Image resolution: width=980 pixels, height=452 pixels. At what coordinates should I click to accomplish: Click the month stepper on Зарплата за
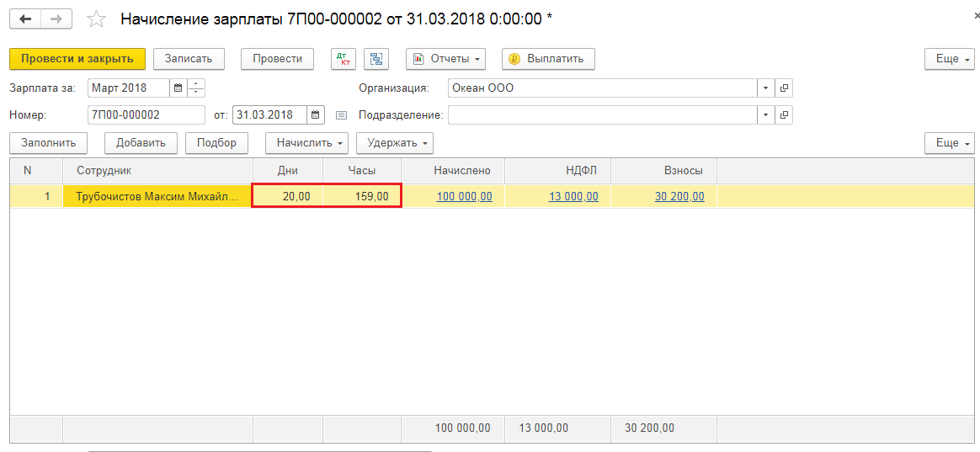coord(196,88)
